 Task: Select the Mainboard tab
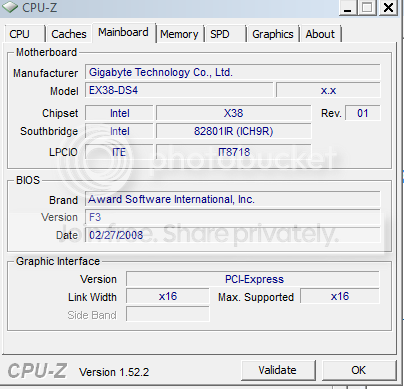point(124,33)
